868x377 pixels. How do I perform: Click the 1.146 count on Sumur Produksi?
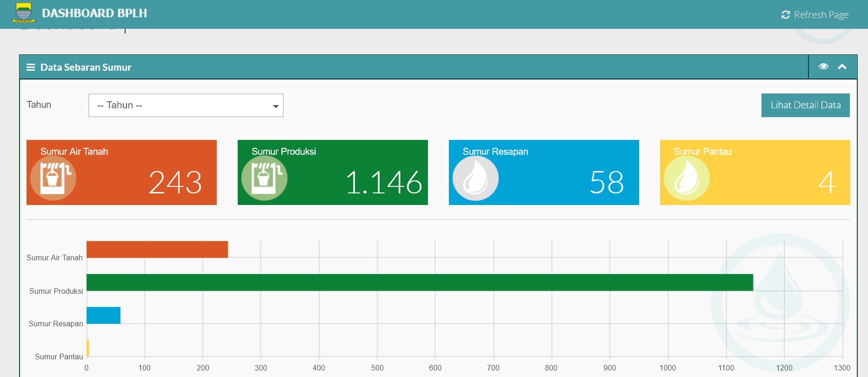(x=384, y=182)
